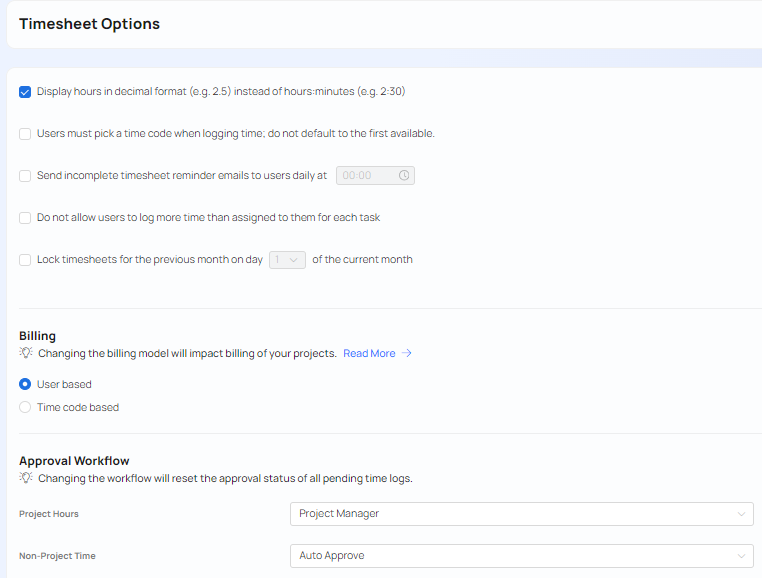Click the arrow icon next to Read More

[x=407, y=353]
